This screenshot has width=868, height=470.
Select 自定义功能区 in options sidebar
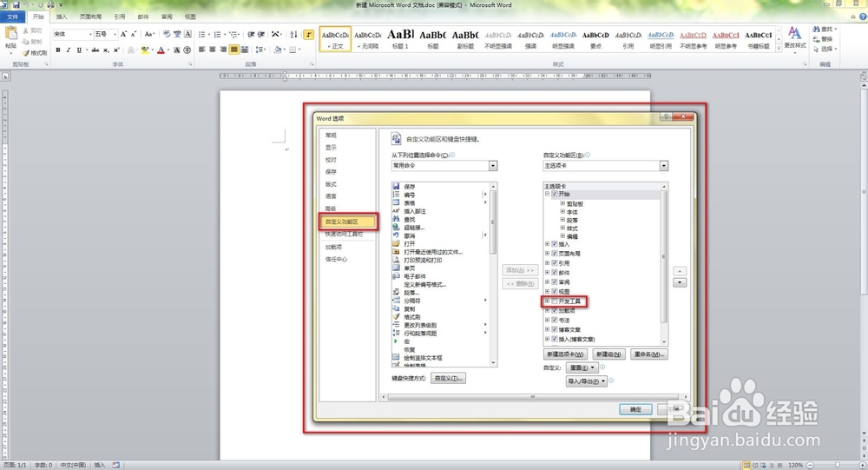point(348,222)
